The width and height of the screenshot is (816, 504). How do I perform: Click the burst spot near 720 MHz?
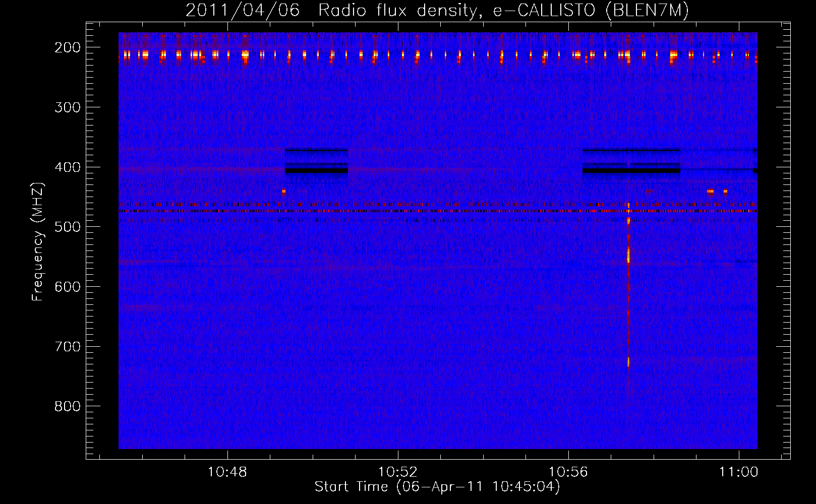coord(628,362)
